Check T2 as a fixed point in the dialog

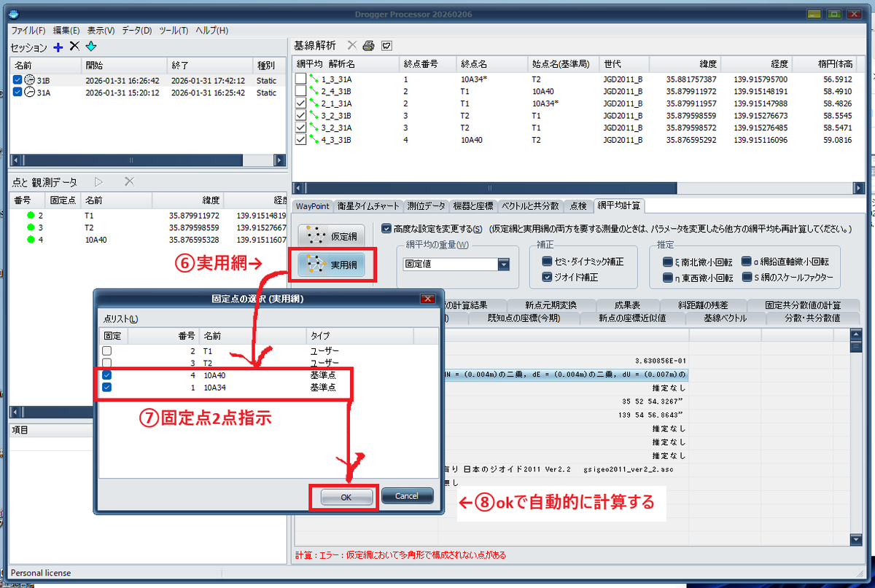click(107, 362)
